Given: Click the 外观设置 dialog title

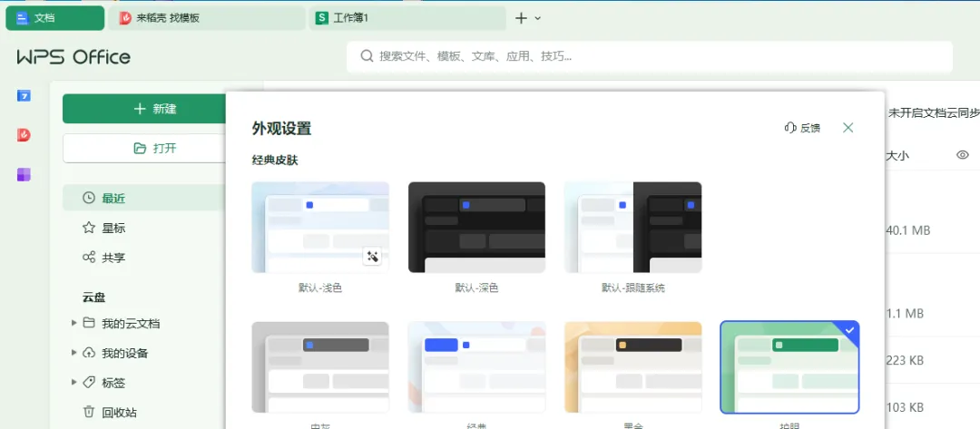Looking at the screenshot, I should coord(281,129).
